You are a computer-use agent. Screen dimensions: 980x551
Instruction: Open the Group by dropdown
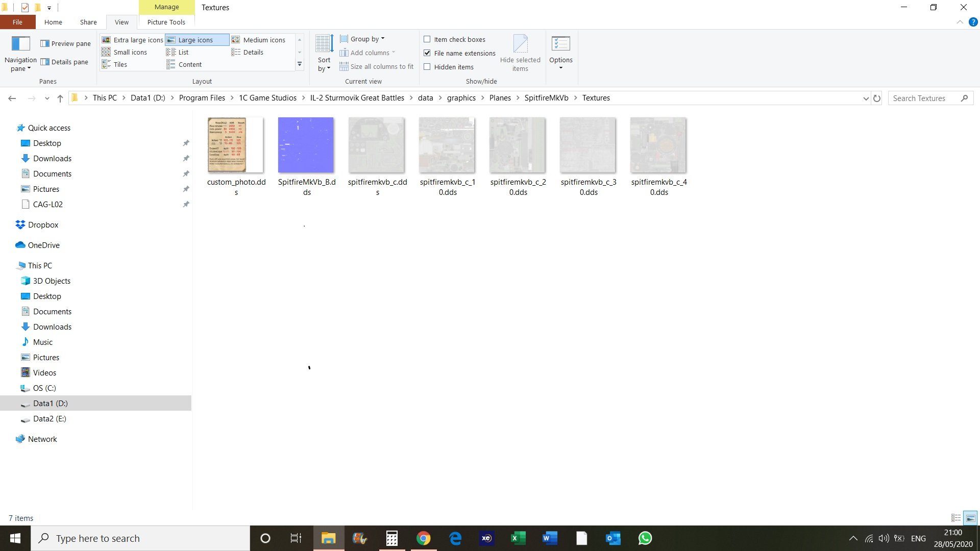(362, 39)
